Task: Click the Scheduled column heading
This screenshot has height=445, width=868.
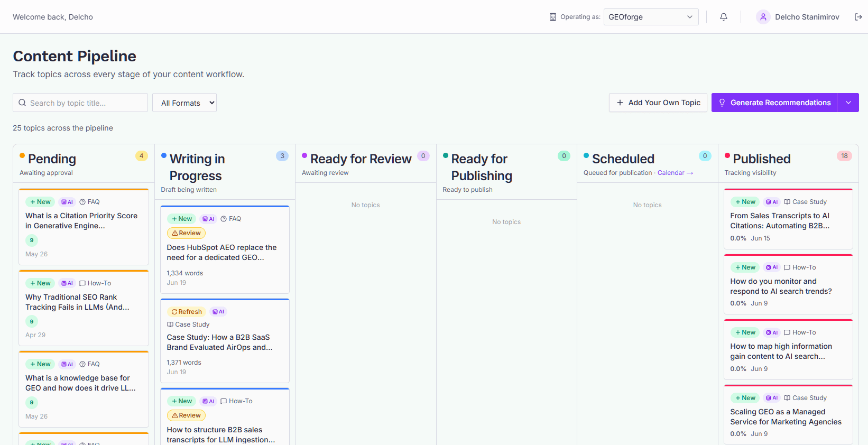Action: 623,159
